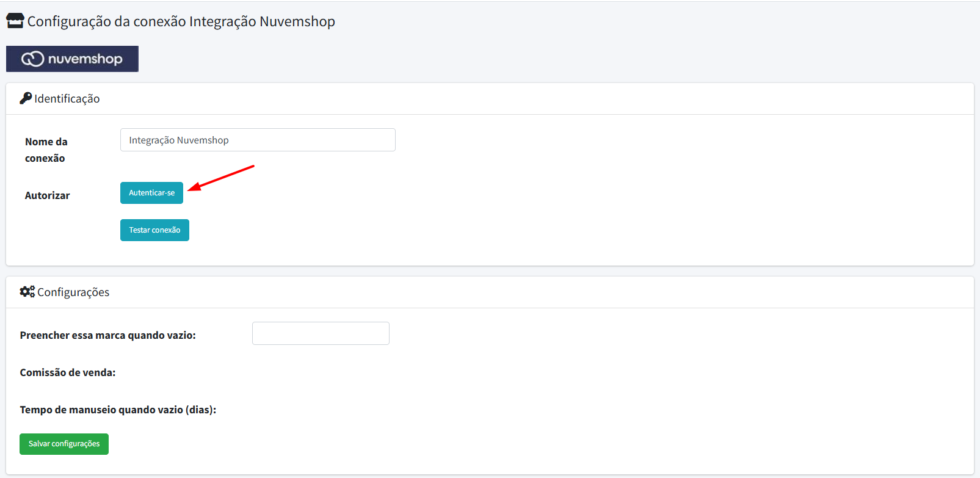The height and width of the screenshot is (478, 980).
Task: Save settings with Salvar configurações button
Action: [x=64, y=444]
